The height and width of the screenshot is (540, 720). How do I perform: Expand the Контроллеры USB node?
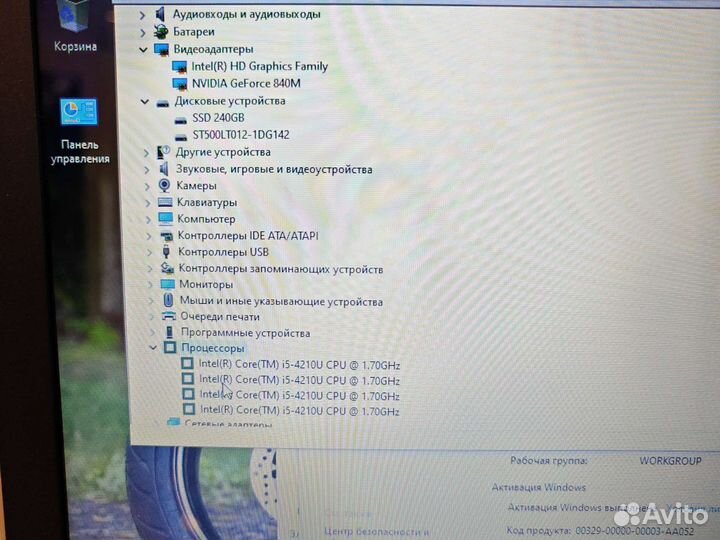click(149, 253)
